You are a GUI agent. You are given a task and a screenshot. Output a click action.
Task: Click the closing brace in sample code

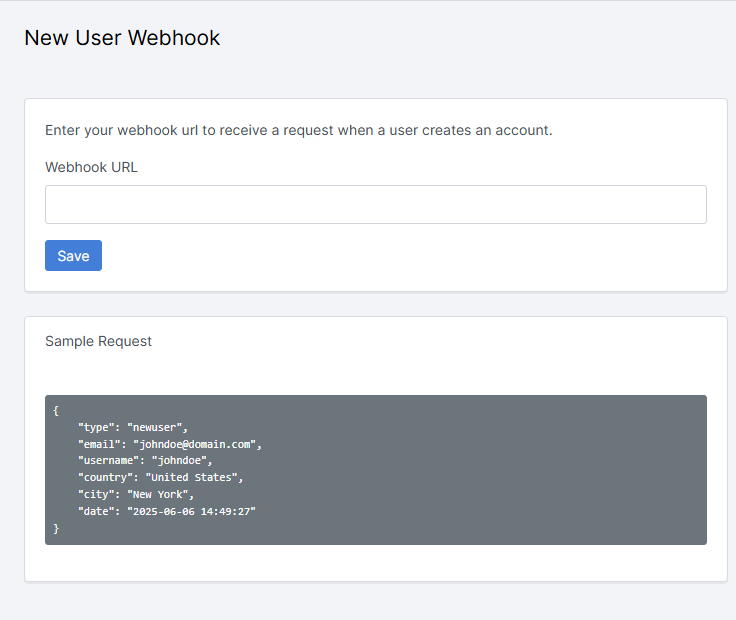56,528
